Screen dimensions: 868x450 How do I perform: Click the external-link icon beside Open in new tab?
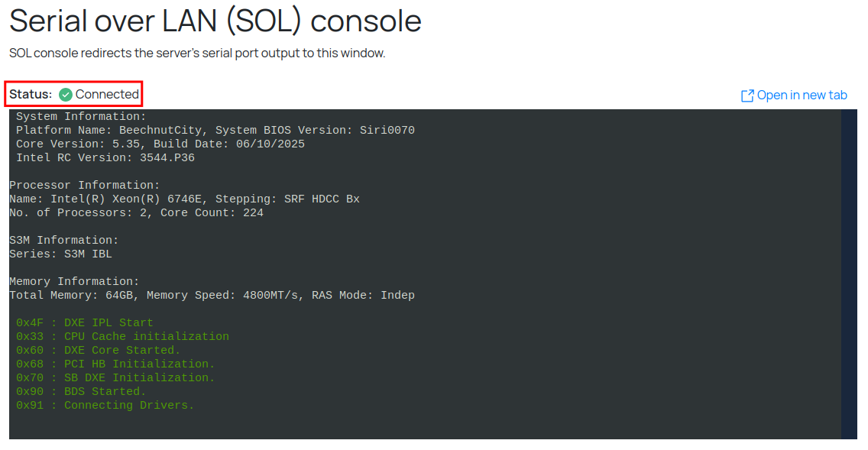[x=747, y=96]
